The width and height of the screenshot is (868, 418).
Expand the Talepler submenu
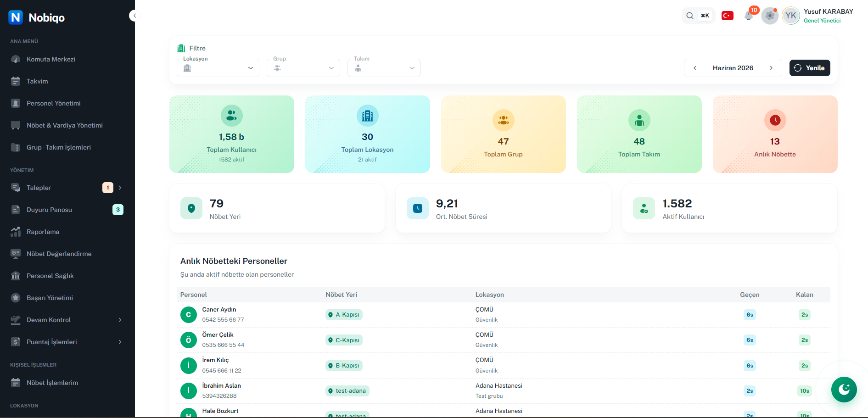tap(120, 188)
